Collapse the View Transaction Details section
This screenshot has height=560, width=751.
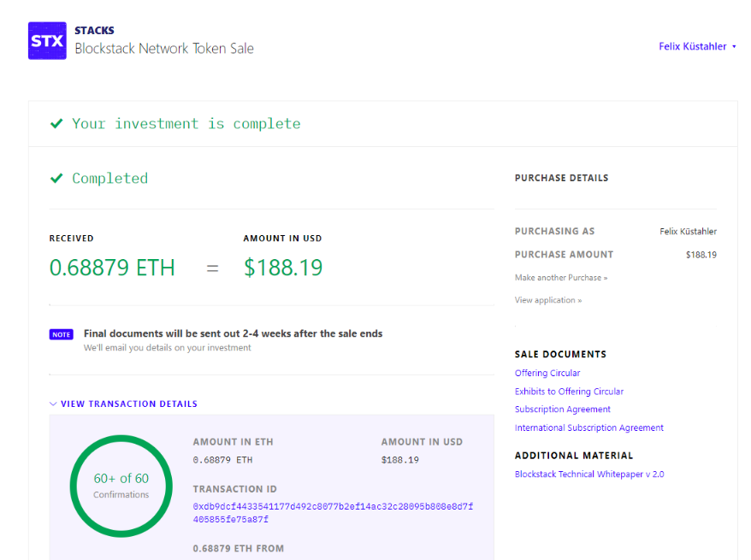tap(128, 404)
